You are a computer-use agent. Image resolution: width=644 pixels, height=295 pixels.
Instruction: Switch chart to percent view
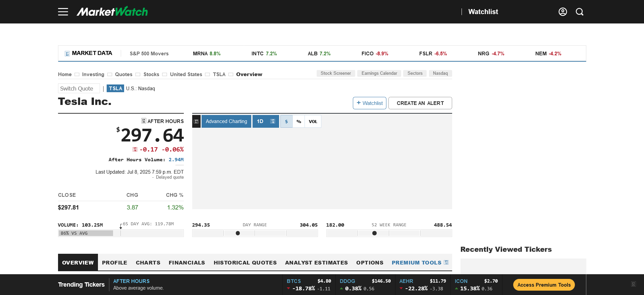pos(299,121)
